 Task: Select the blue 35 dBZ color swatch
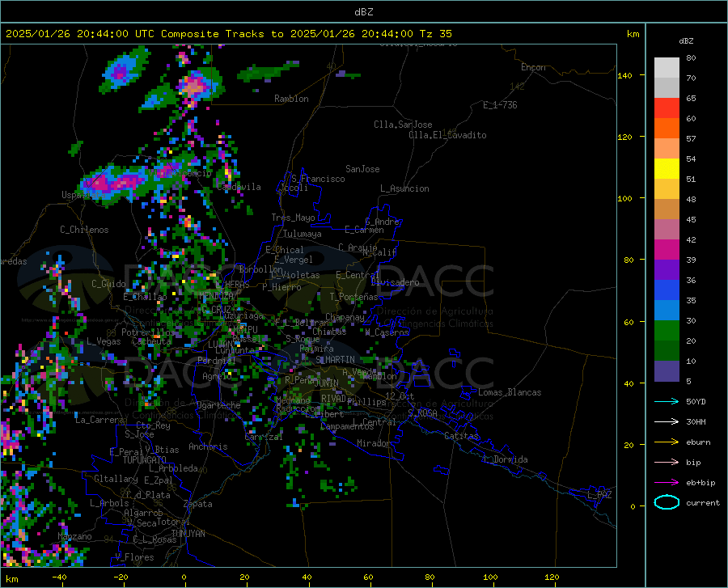pyautogui.click(x=667, y=290)
